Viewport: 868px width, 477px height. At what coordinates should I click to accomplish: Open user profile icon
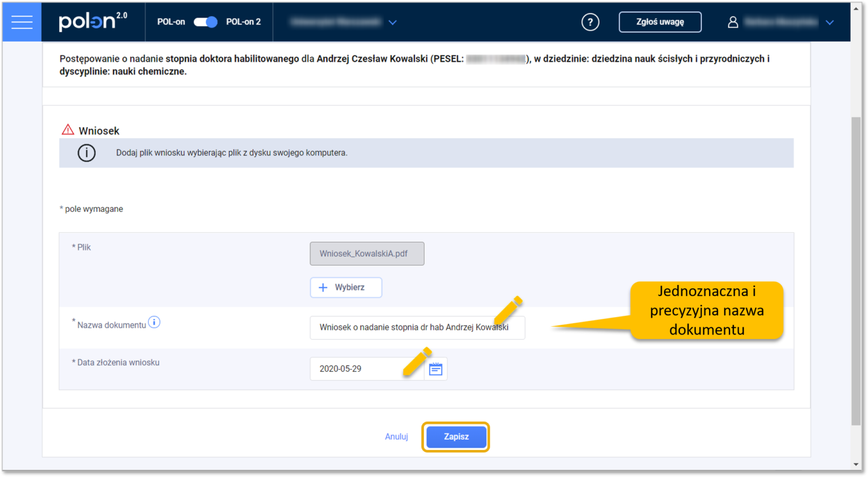(x=732, y=22)
